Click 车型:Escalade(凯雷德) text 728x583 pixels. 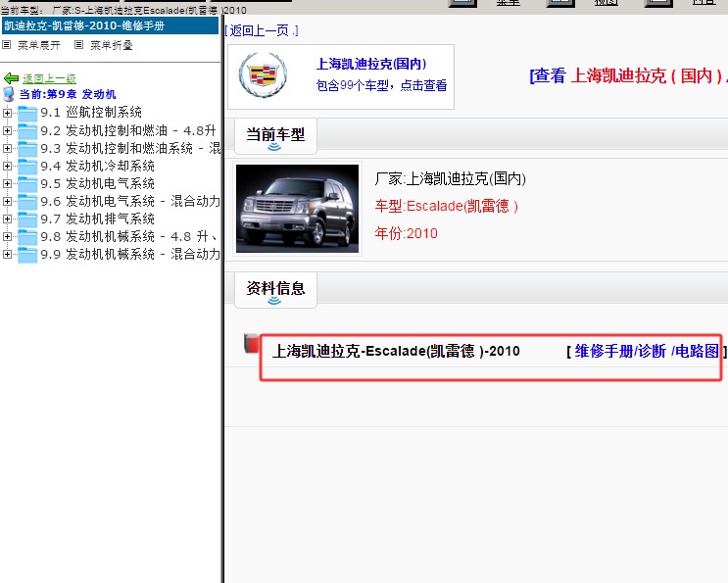click(446, 206)
